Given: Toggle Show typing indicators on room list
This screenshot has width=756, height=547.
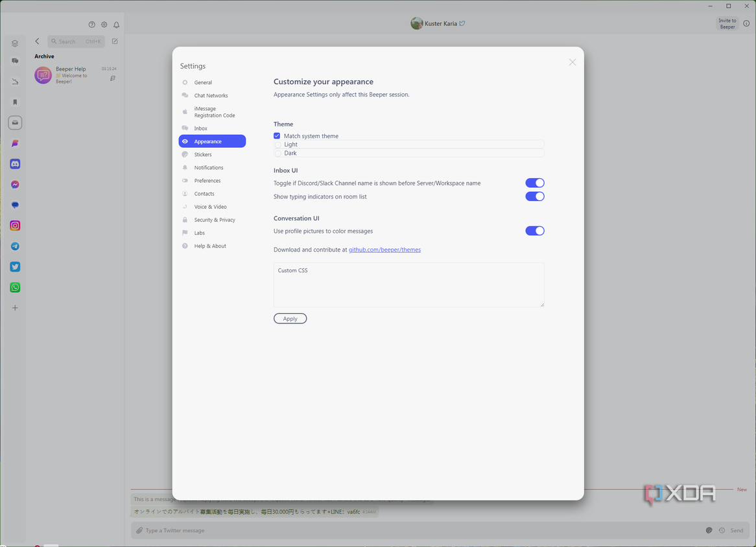Looking at the screenshot, I should 535,196.
